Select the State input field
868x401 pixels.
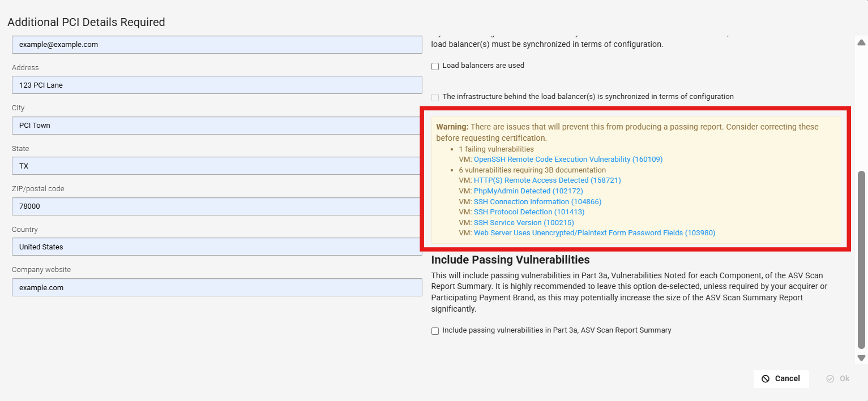click(x=217, y=166)
